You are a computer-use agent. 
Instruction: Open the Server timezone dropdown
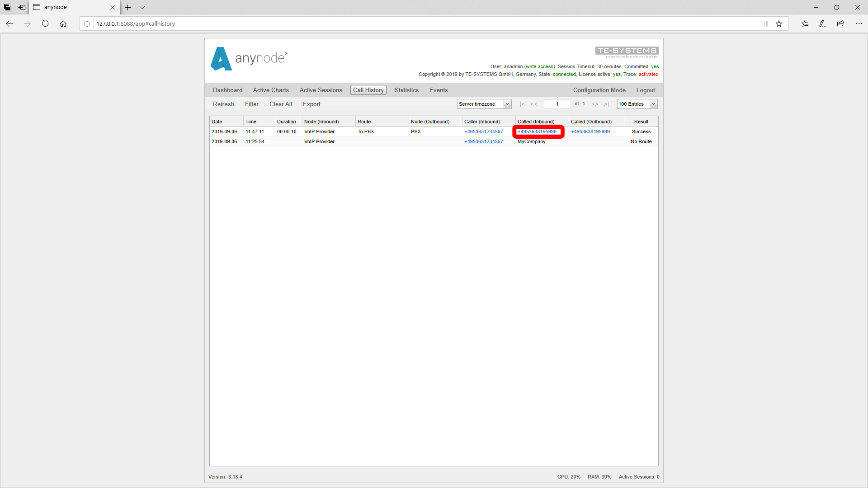[484, 104]
